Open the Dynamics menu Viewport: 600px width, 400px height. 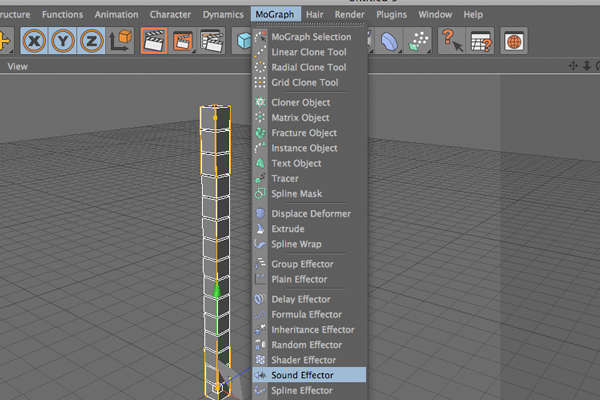point(223,15)
